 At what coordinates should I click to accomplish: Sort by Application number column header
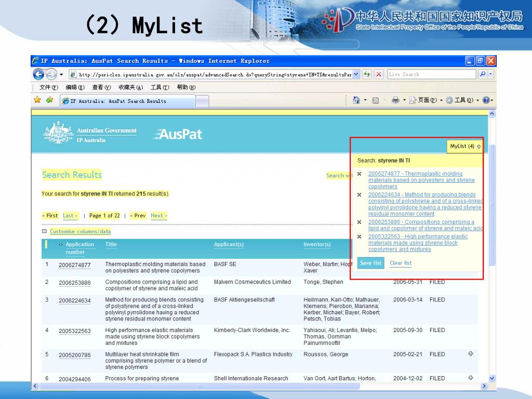[x=79, y=248]
